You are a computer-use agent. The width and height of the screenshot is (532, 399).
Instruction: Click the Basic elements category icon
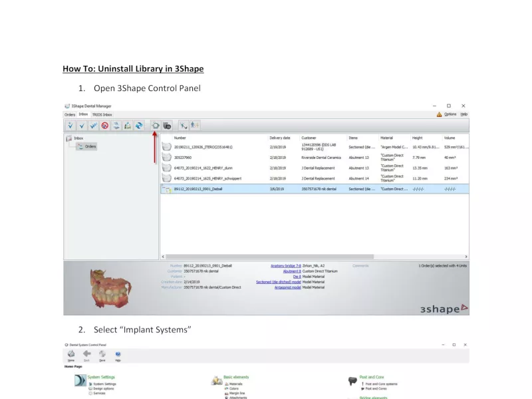point(217,380)
